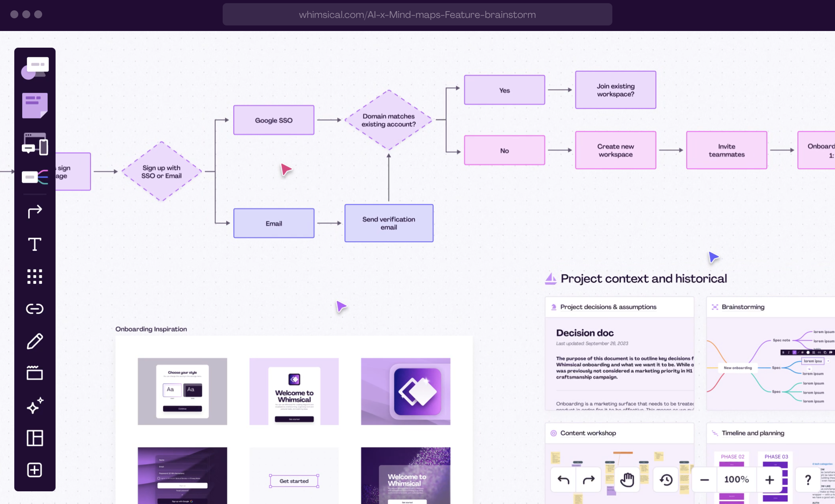Open the table layout tool
This screenshot has width=835, height=504.
pyautogui.click(x=35, y=438)
